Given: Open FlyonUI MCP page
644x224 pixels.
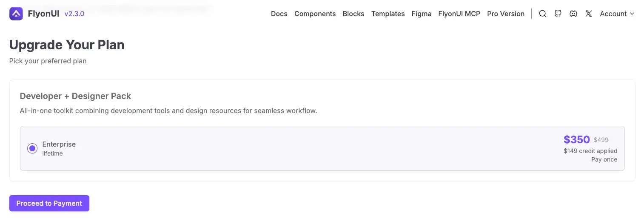Looking at the screenshot, I should [x=459, y=14].
